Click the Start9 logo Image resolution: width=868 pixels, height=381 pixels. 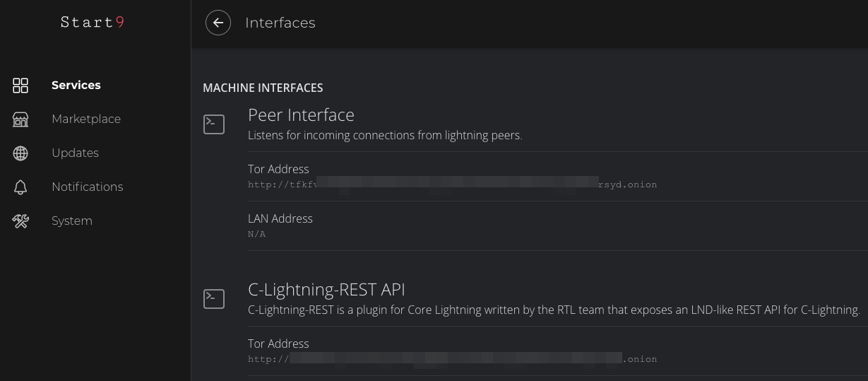92,23
